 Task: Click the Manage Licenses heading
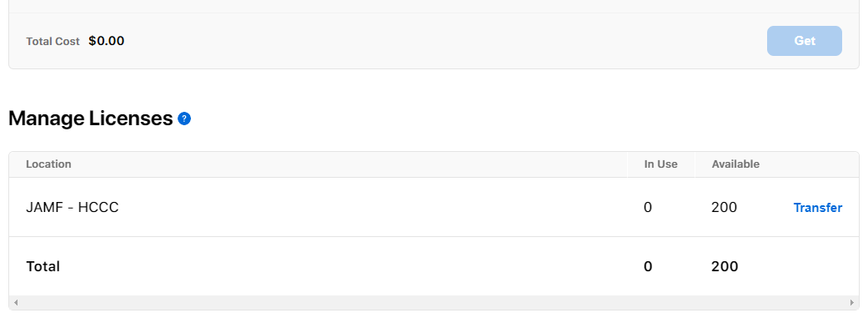(x=91, y=119)
